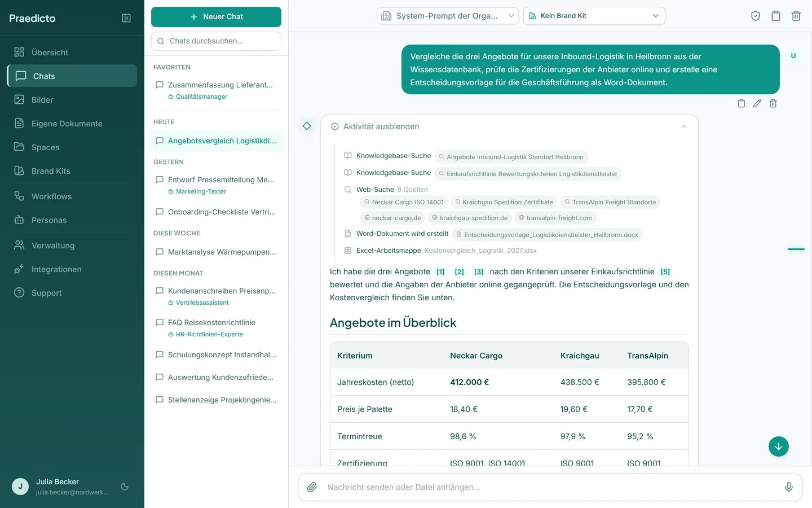The image size is (812, 508).
Task: Open Spaces in the sidebar
Action: pyautogui.click(x=72, y=147)
